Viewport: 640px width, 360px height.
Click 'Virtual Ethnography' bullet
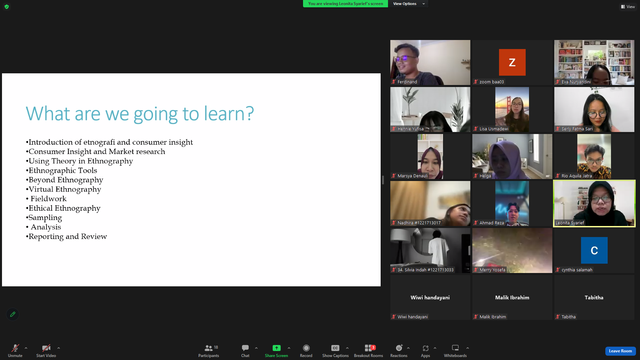click(x=64, y=189)
